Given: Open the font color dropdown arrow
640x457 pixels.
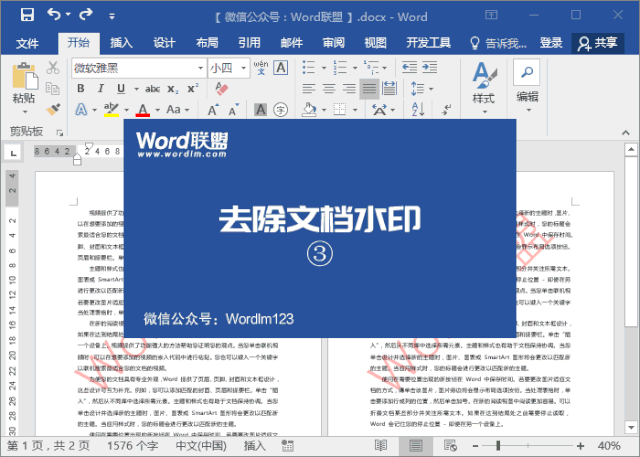Looking at the screenshot, I should click(x=158, y=110).
